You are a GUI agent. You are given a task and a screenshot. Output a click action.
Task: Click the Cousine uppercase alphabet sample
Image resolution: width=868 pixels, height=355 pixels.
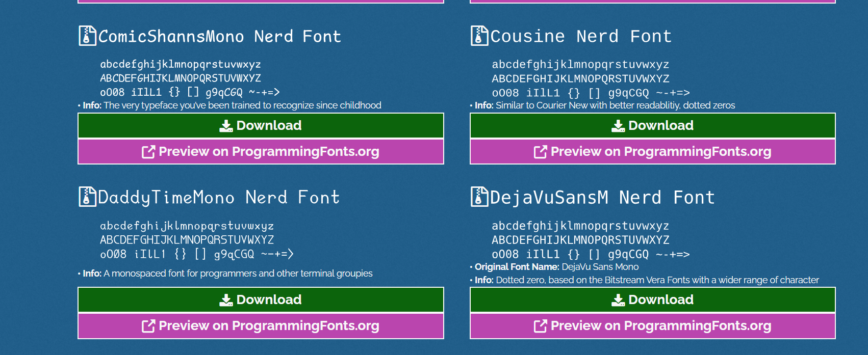[580, 79]
